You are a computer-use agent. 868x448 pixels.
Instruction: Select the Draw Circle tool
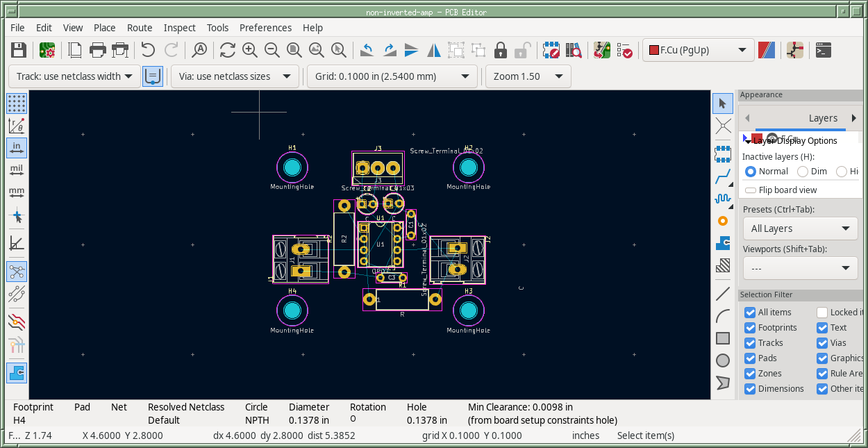(x=723, y=360)
